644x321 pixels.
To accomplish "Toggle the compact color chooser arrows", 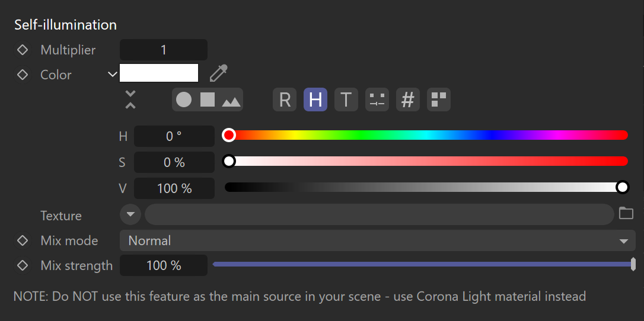I will click(130, 99).
